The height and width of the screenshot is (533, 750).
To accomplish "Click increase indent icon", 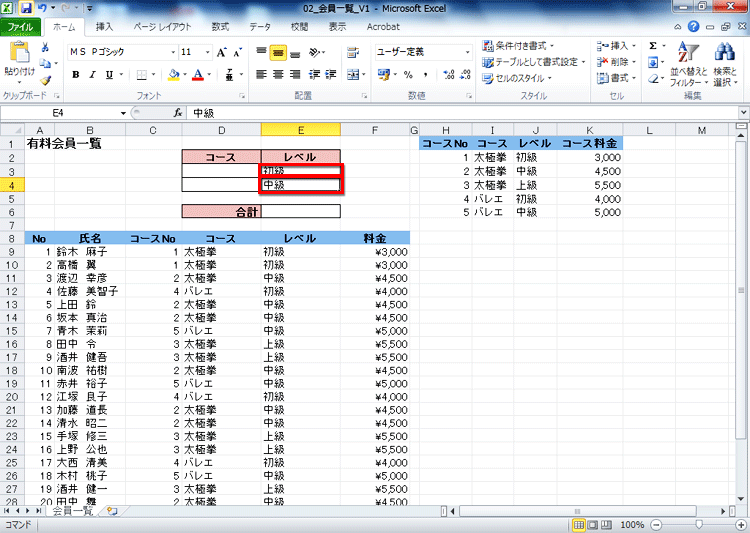I will tap(331, 75).
